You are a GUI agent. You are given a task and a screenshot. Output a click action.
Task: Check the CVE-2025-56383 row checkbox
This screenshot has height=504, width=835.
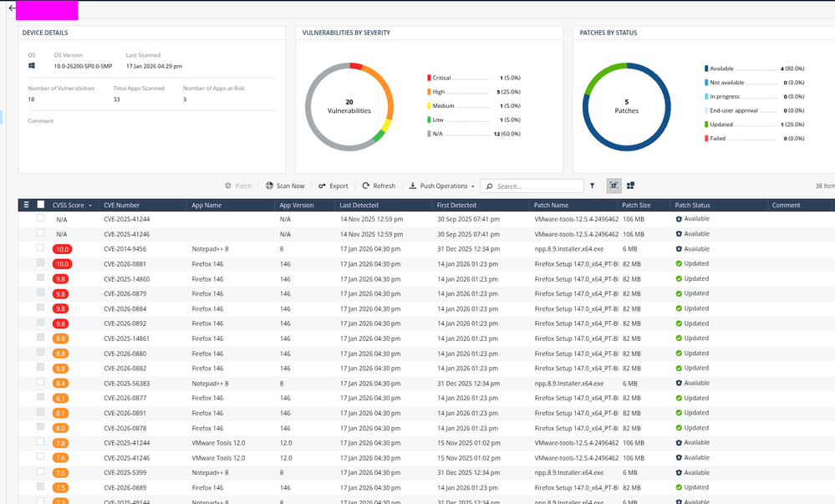40,382
